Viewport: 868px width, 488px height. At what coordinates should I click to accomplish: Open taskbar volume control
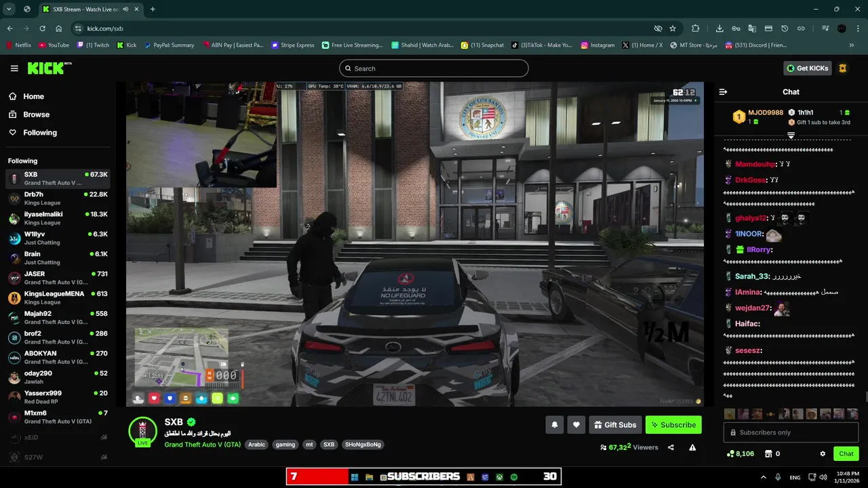[825, 477]
